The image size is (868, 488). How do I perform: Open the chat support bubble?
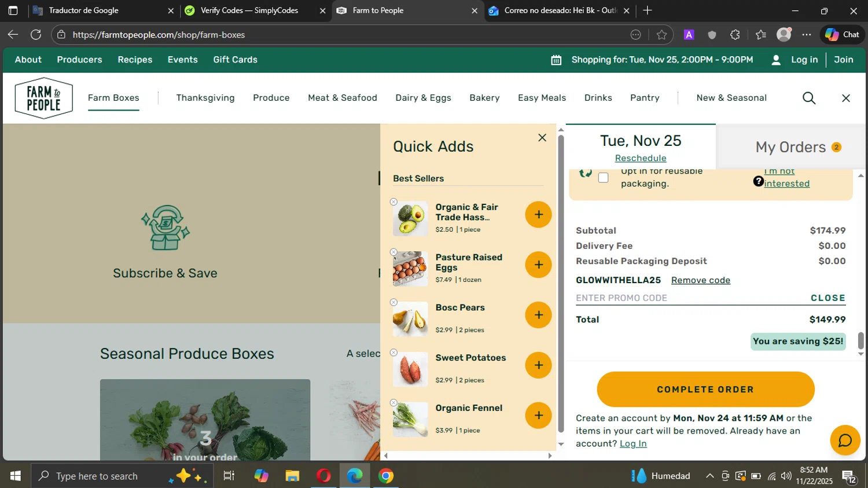[845, 441]
